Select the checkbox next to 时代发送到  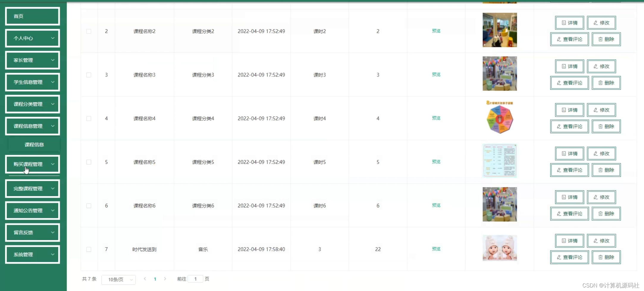pyautogui.click(x=88, y=249)
